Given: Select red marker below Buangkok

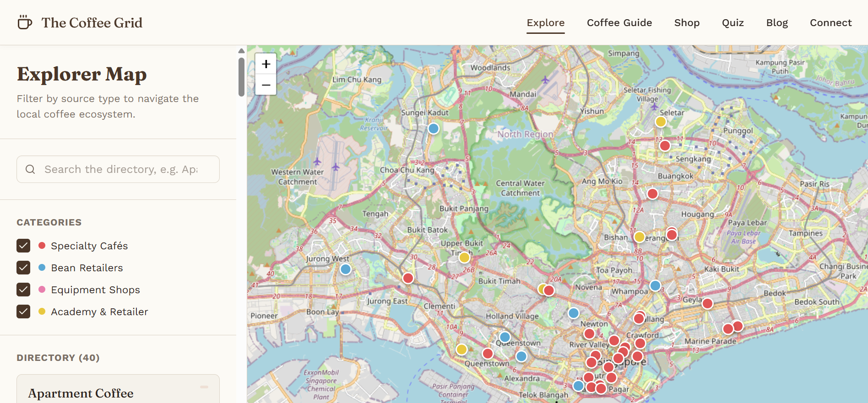Looking at the screenshot, I should point(652,194).
